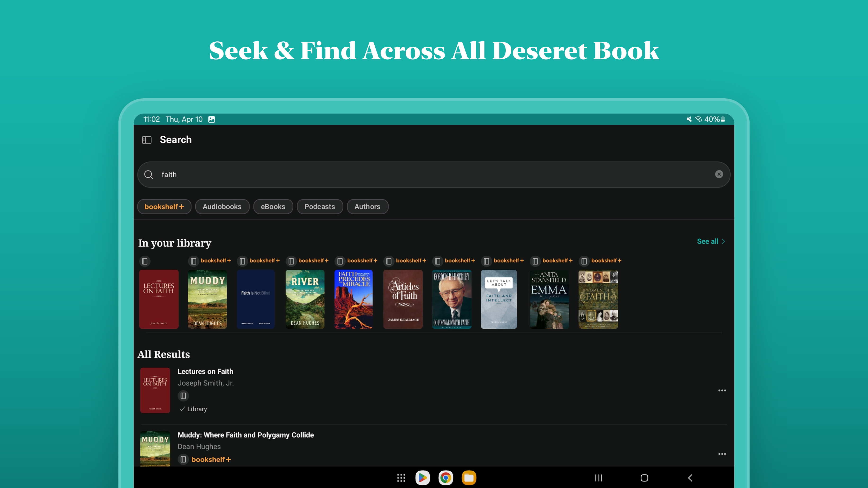Click the eBook icon under Joseph Smith, Jr.
Screen dimensions: 868x488
183,396
